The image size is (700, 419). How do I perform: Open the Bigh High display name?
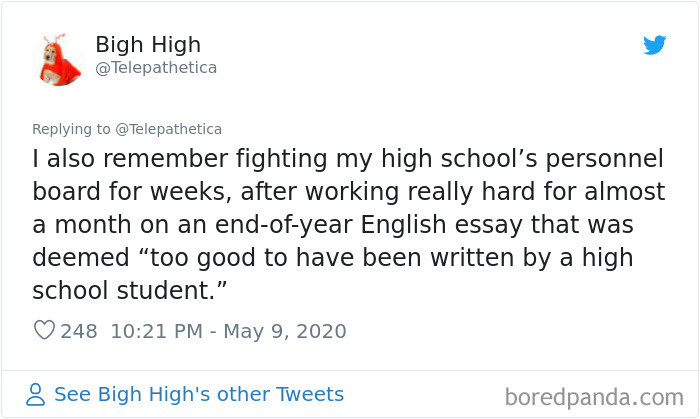(148, 45)
